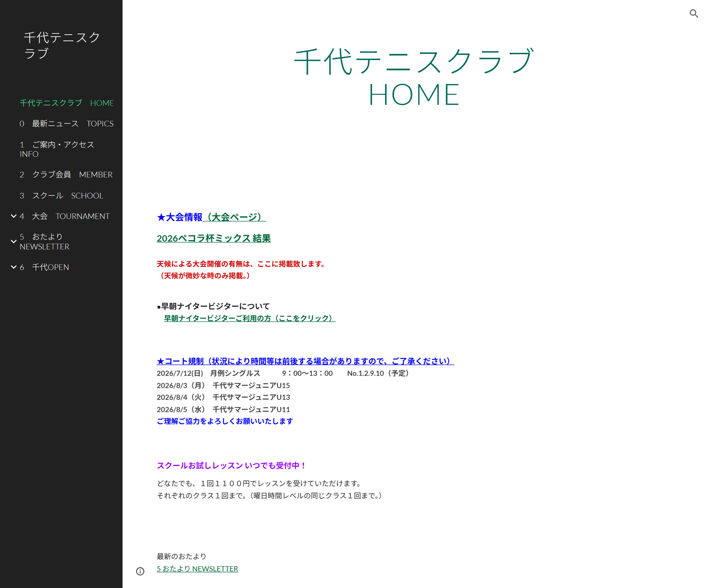
Task: Open the site search magnifier icon
Action: 694,14
